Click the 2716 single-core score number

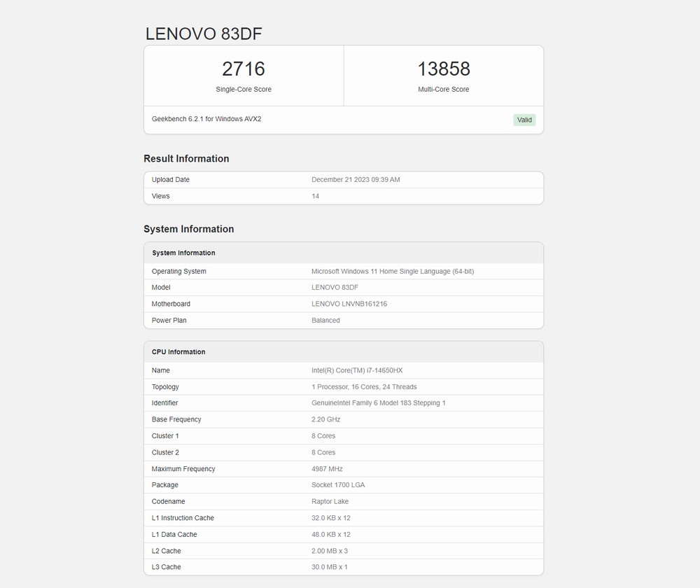(244, 69)
